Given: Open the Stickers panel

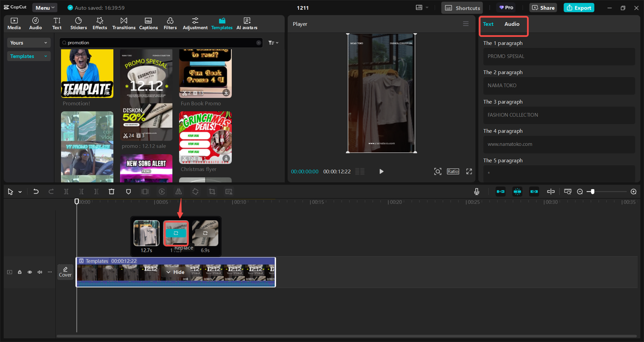Looking at the screenshot, I should tap(78, 23).
